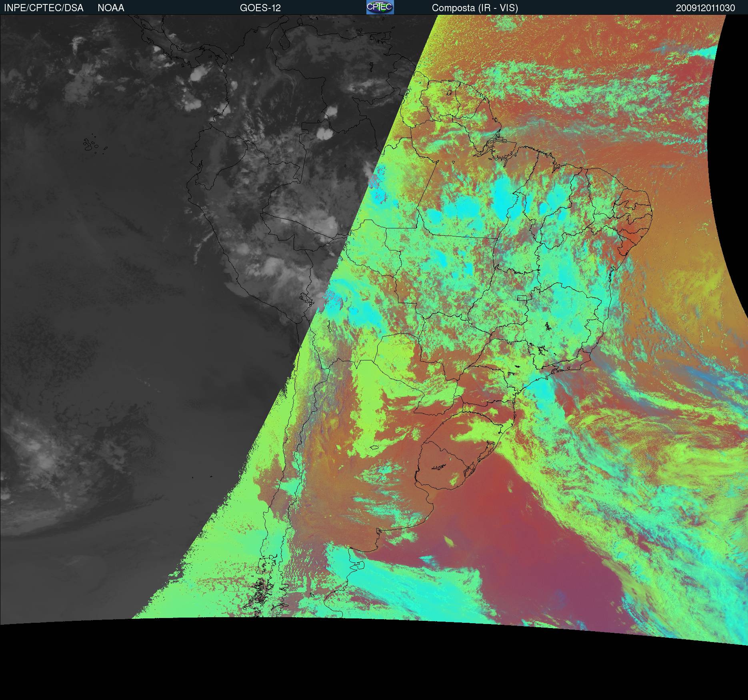Click the 200912011030 timestamp

click(706, 8)
